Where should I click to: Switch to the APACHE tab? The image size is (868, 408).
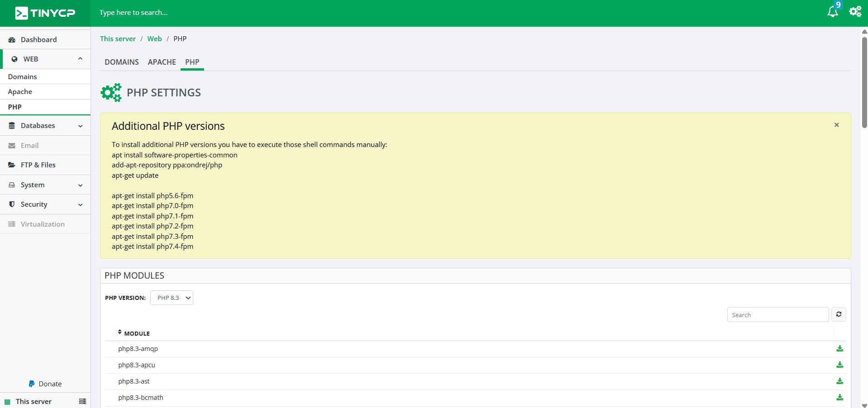[162, 62]
